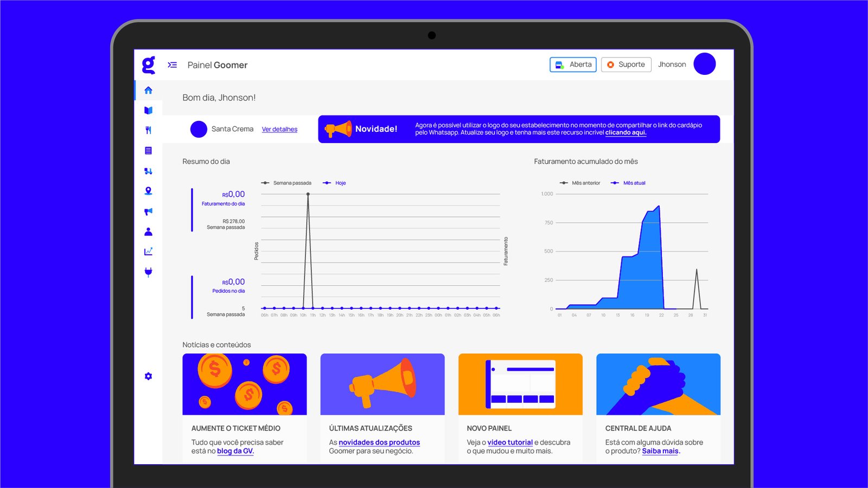
Task: Click the 'clicando aqui' link in banner
Action: tap(626, 132)
